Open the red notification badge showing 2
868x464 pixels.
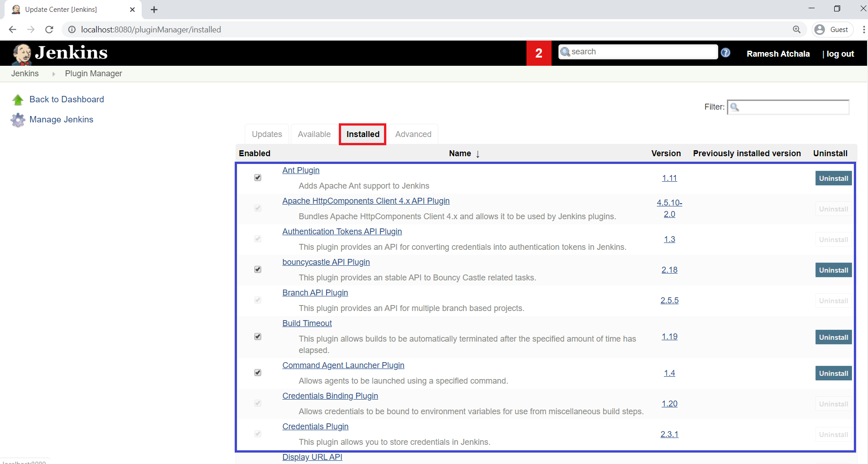(x=539, y=53)
